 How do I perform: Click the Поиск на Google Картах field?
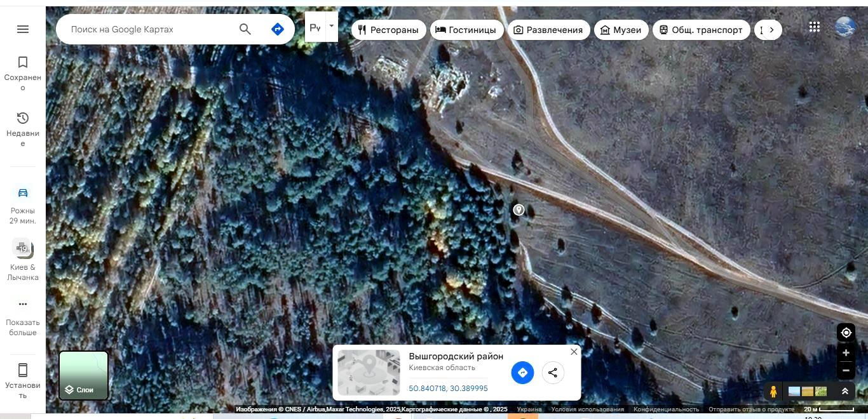tap(149, 29)
